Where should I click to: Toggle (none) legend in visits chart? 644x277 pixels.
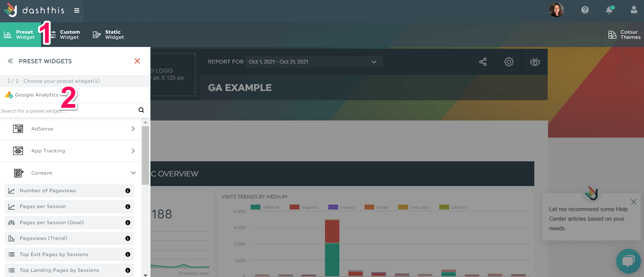tap(342, 207)
